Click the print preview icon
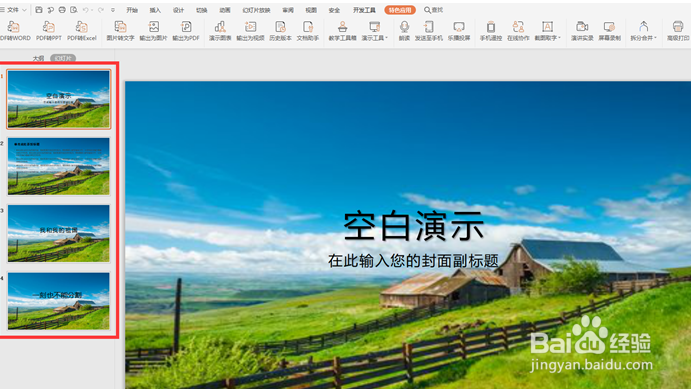The height and width of the screenshot is (389, 691). tap(74, 10)
